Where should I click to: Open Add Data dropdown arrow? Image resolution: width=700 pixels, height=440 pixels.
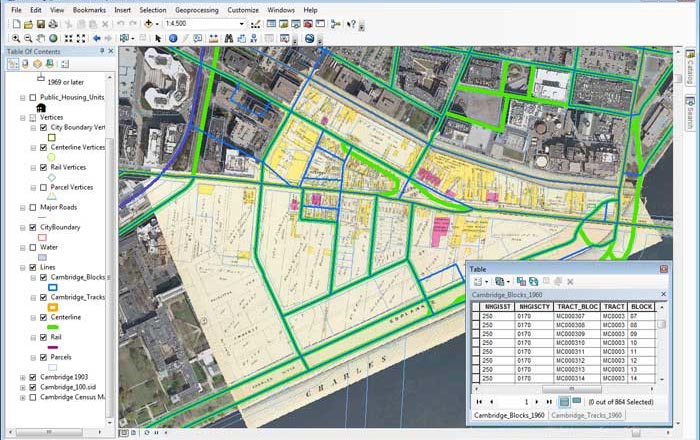click(157, 25)
